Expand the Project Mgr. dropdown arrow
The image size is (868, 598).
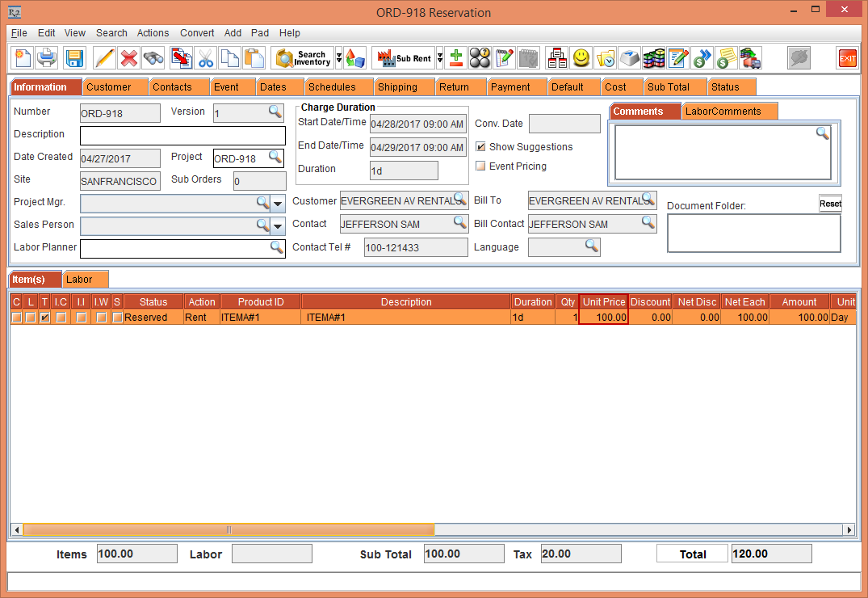[278, 203]
